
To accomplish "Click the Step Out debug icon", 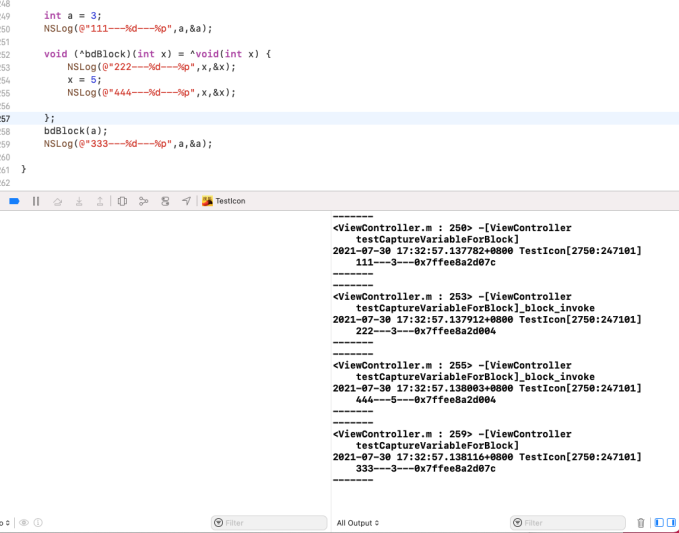I will (x=100, y=201).
